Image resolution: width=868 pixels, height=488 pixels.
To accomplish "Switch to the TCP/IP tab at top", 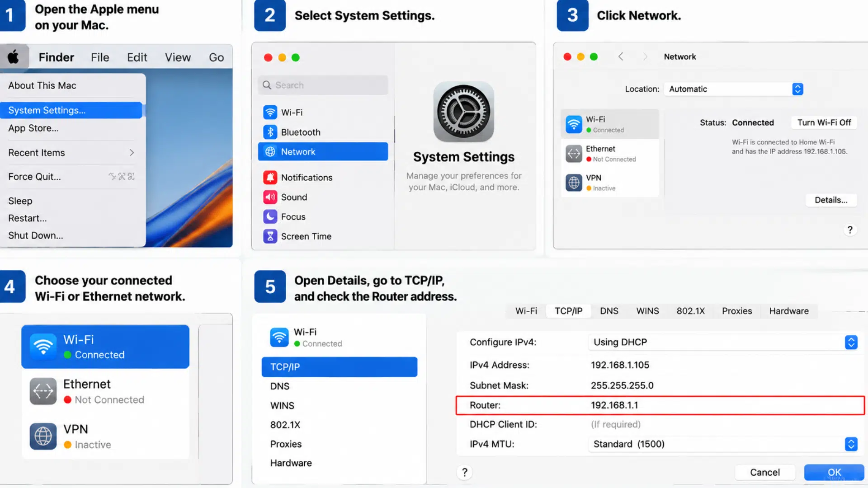I will pyautogui.click(x=568, y=311).
